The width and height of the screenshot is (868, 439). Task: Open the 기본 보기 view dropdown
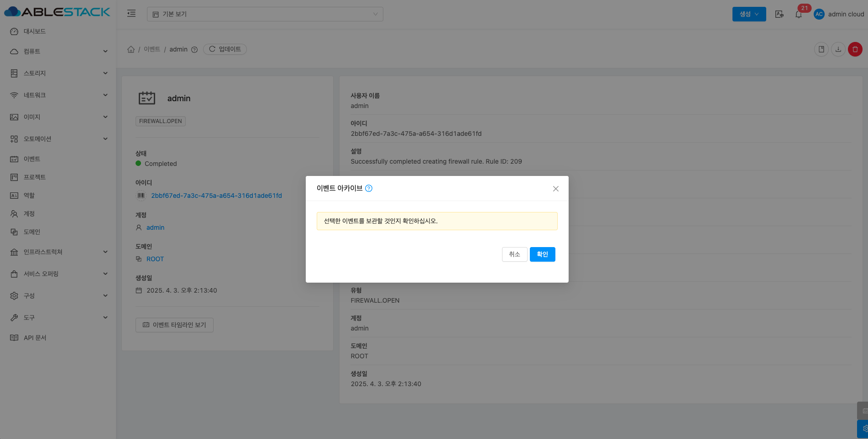pyautogui.click(x=265, y=14)
